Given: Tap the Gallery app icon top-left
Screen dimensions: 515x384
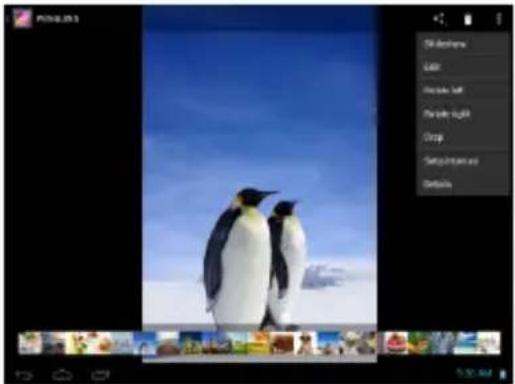Looking at the screenshot, I should point(23,18).
